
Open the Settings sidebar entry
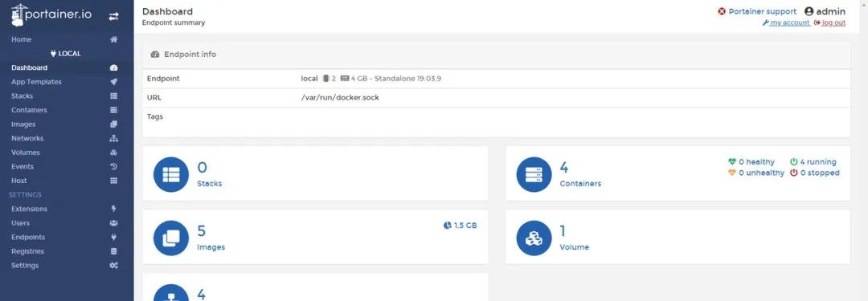[67, 265]
